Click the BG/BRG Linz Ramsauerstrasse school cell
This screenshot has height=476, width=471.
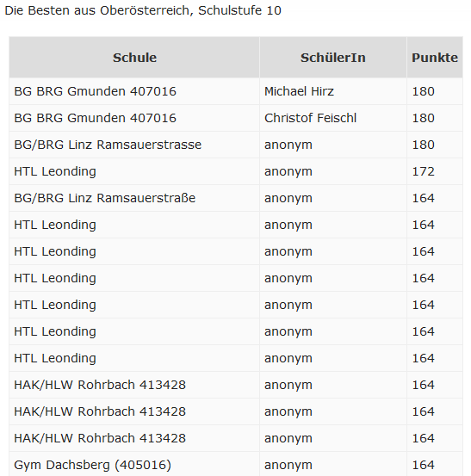(134, 145)
